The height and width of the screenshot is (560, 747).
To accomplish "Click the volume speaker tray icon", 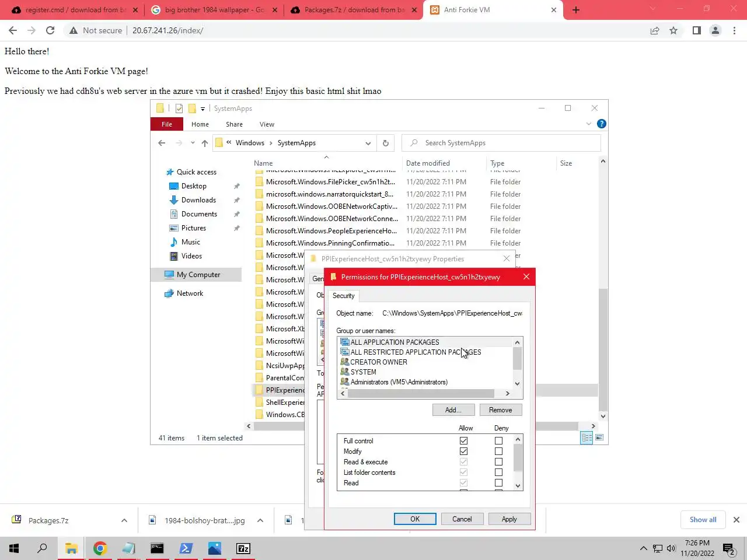I will [x=671, y=548].
